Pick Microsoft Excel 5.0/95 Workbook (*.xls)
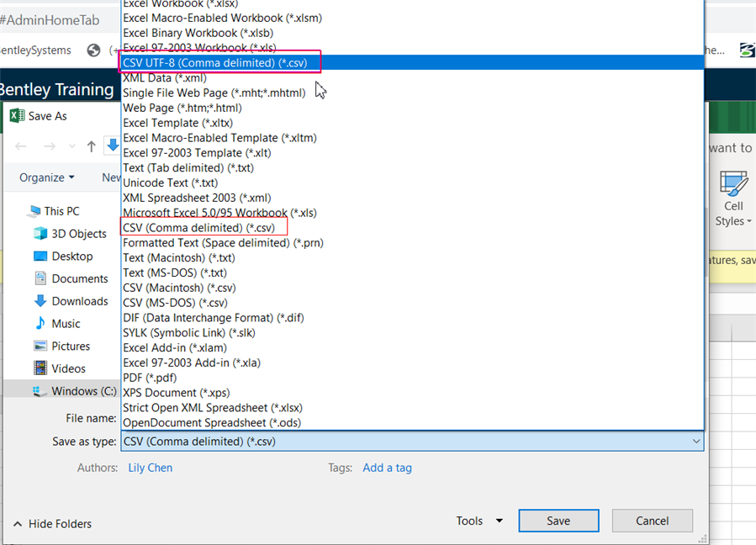Viewport: 756px width, 545px height. click(x=412, y=212)
